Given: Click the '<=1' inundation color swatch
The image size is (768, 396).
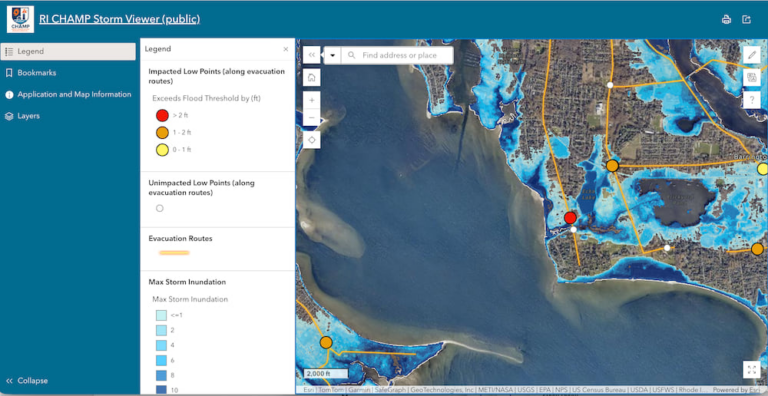Looking at the screenshot, I should click(x=162, y=315).
